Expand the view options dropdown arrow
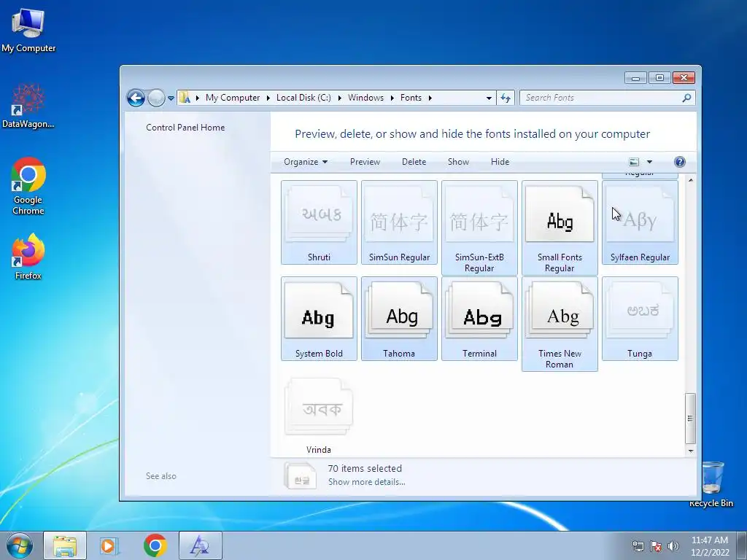This screenshot has width=747, height=560. (x=649, y=162)
